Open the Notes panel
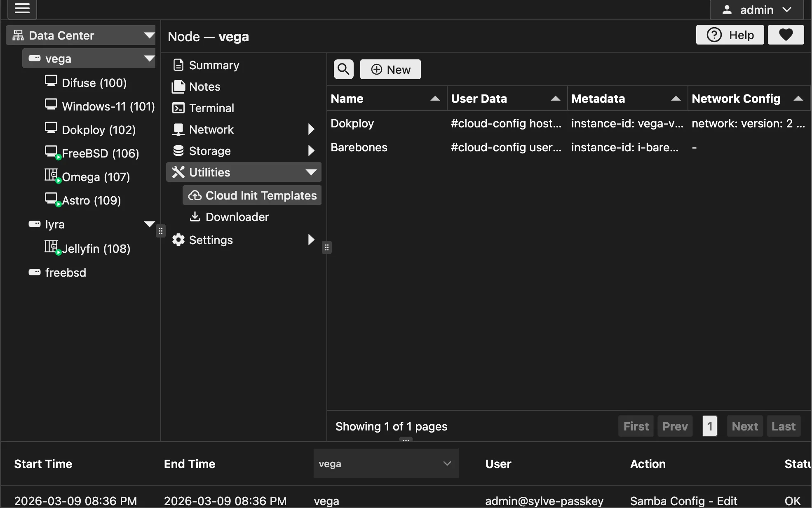 (204, 86)
